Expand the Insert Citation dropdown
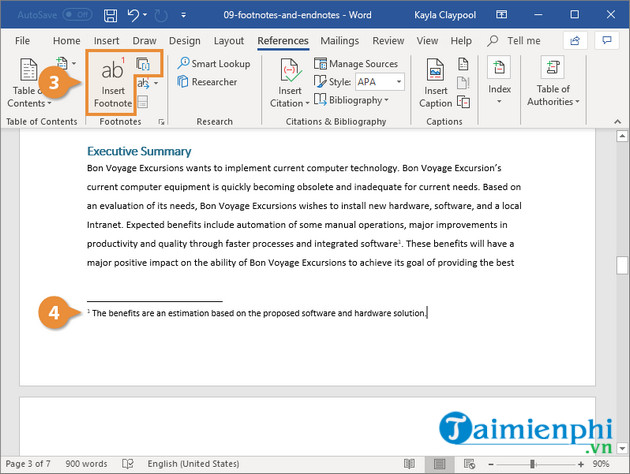 (287, 102)
